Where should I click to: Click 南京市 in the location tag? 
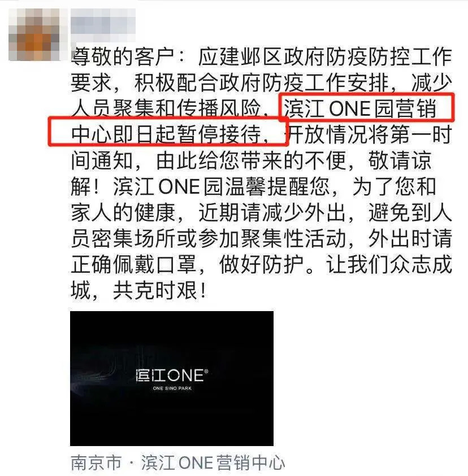(x=96, y=462)
